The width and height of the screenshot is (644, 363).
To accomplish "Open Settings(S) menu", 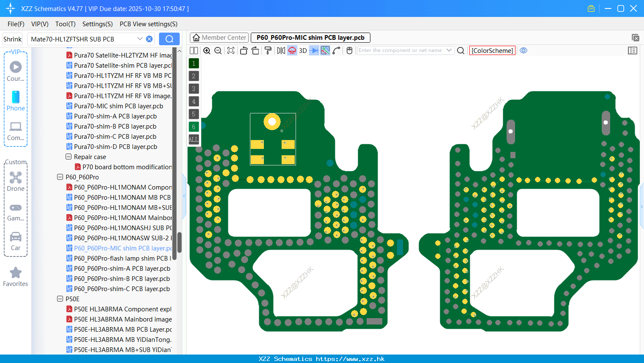I will pyautogui.click(x=98, y=24).
